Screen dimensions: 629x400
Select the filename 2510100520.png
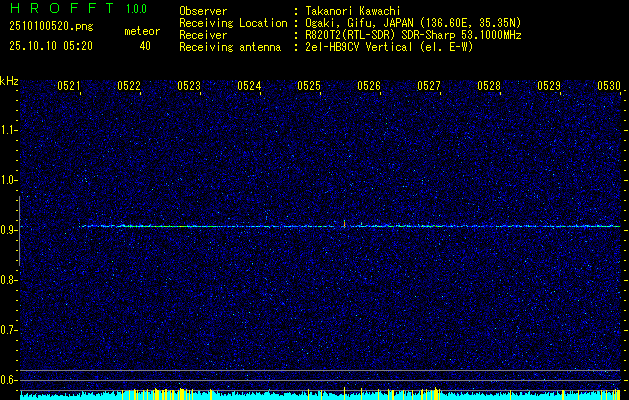pos(51,27)
